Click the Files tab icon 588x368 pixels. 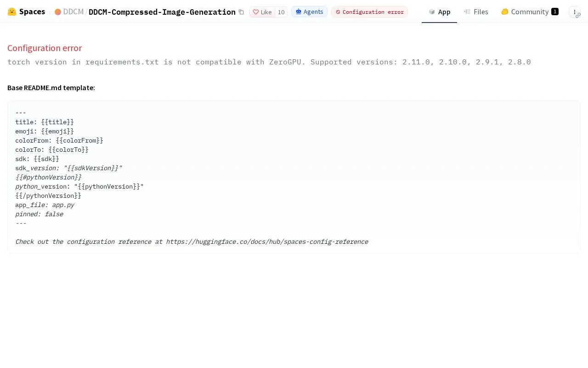coord(467,11)
